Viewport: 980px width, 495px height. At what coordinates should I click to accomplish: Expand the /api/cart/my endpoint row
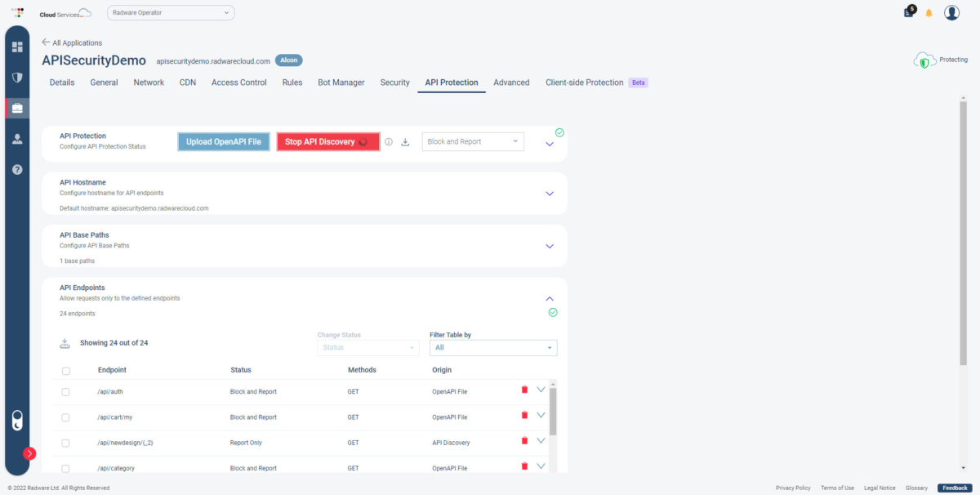click(x=541, y=415)
